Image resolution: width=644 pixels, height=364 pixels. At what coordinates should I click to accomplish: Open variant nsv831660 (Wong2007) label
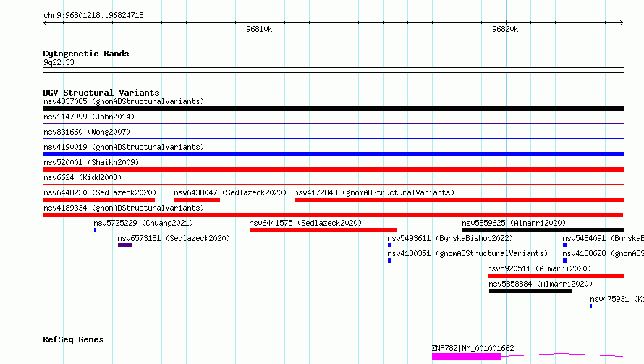(87, 132)
